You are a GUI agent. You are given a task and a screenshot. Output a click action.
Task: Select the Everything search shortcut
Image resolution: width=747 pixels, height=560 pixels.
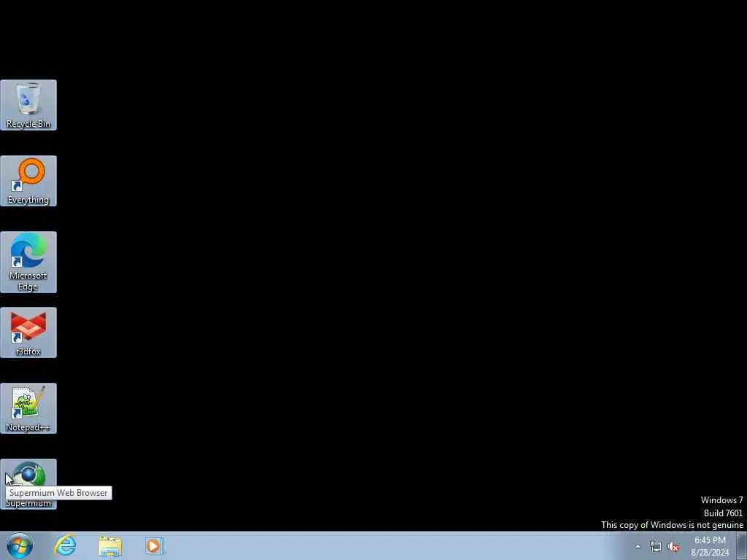click(x=28, y=181)
